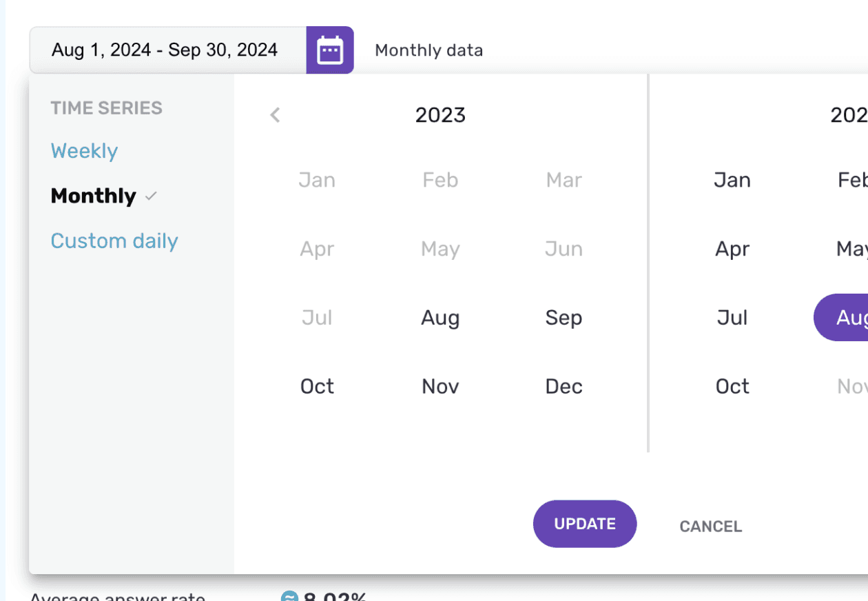
Task: Open the calendar icon button
Action: point(330,50)
